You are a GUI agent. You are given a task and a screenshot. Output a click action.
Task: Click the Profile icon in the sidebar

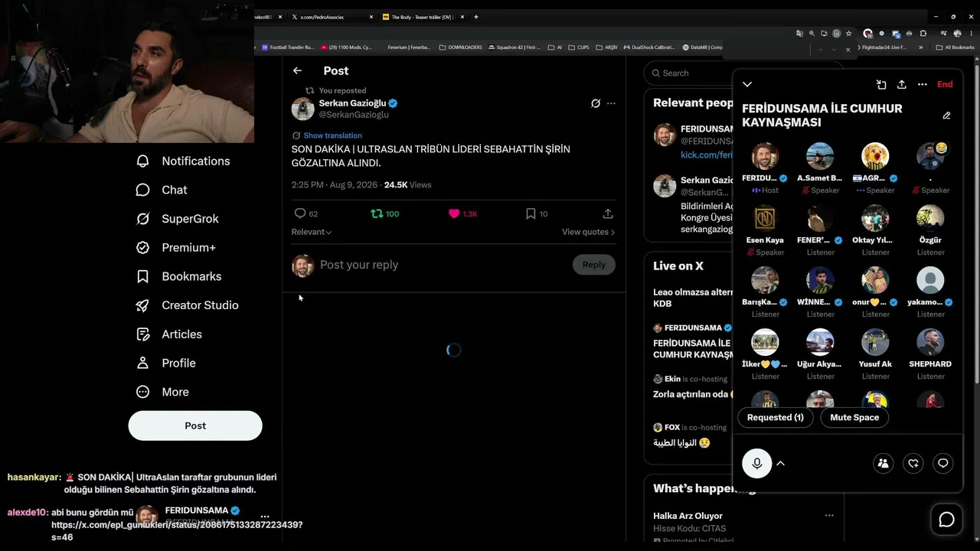(x=142, y=363)
